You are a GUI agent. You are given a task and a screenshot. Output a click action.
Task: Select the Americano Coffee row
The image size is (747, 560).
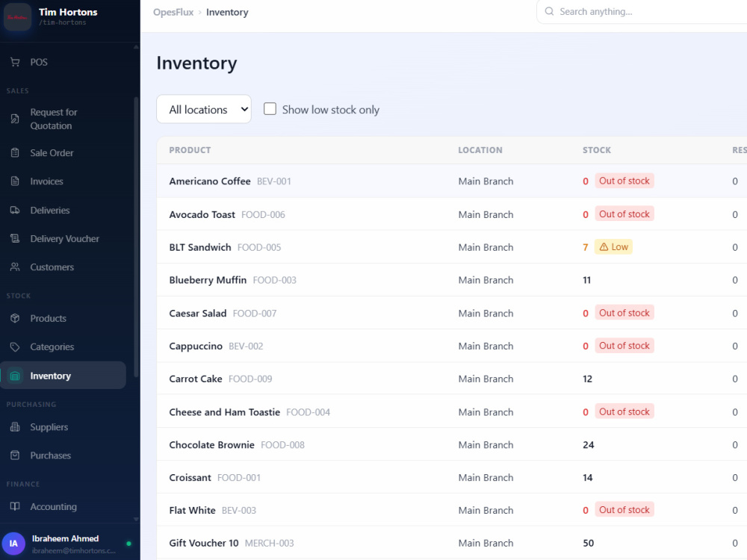452,181
